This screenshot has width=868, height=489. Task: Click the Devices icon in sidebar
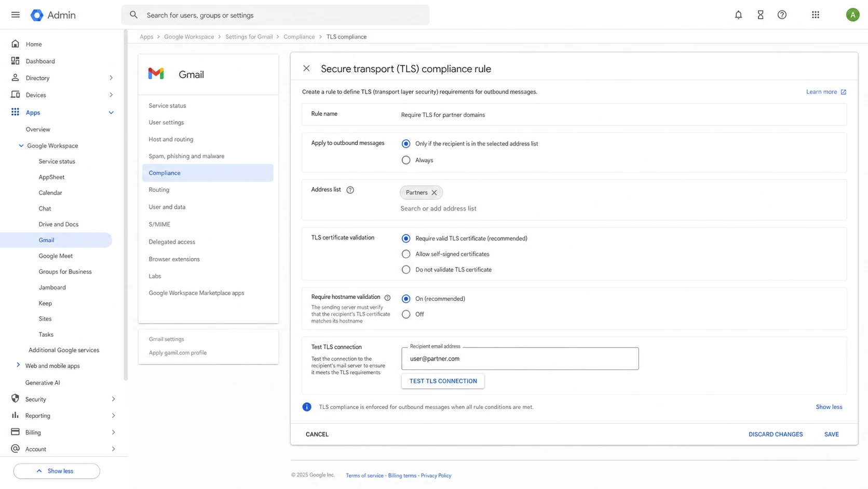15,95
